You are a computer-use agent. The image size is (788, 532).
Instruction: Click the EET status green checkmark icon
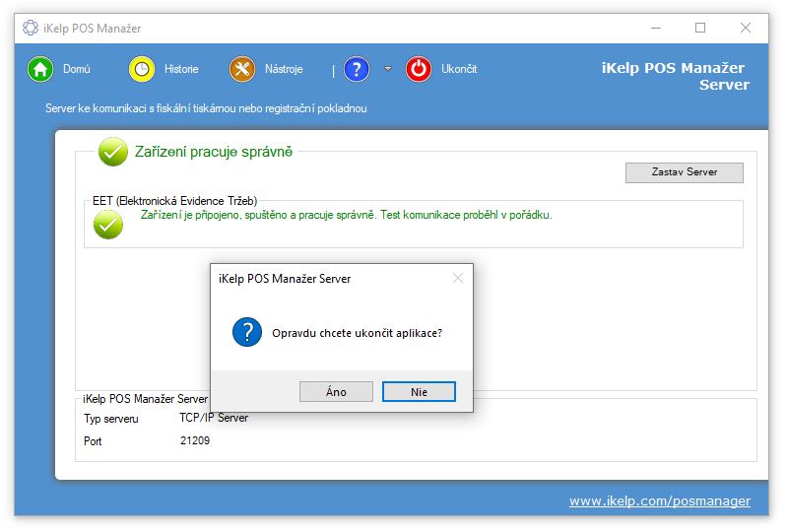(x=108, y=225)
